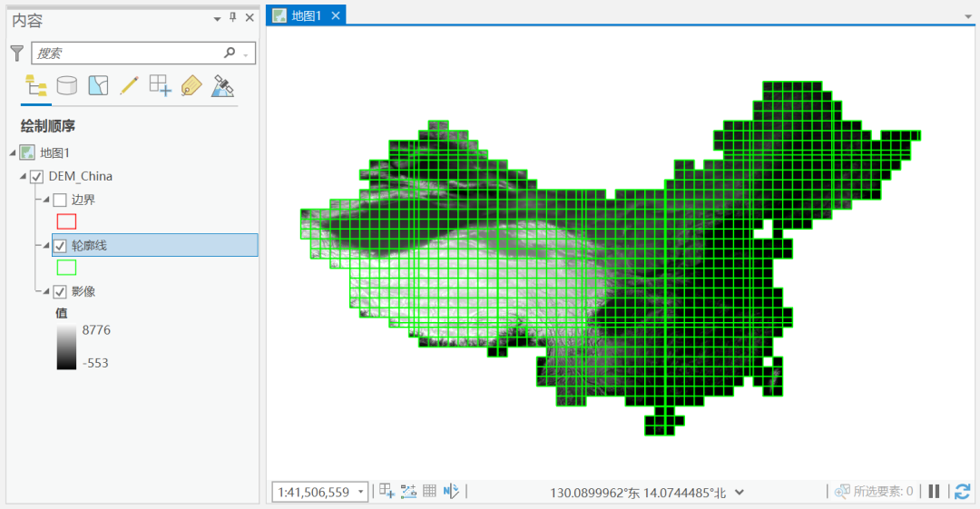
Task: Close the 地图1 map tab
Action: tap(336, 15)
